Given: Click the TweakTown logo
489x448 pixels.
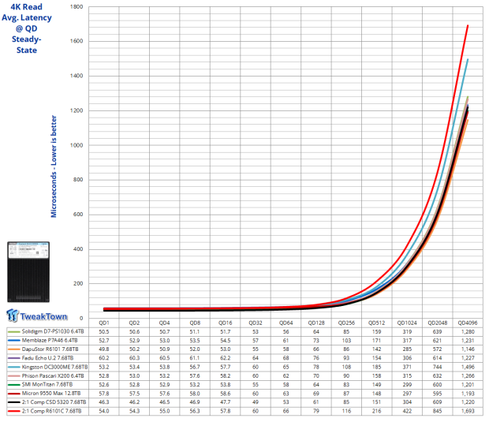Looking at the screenshot, I should click(39, 315).
